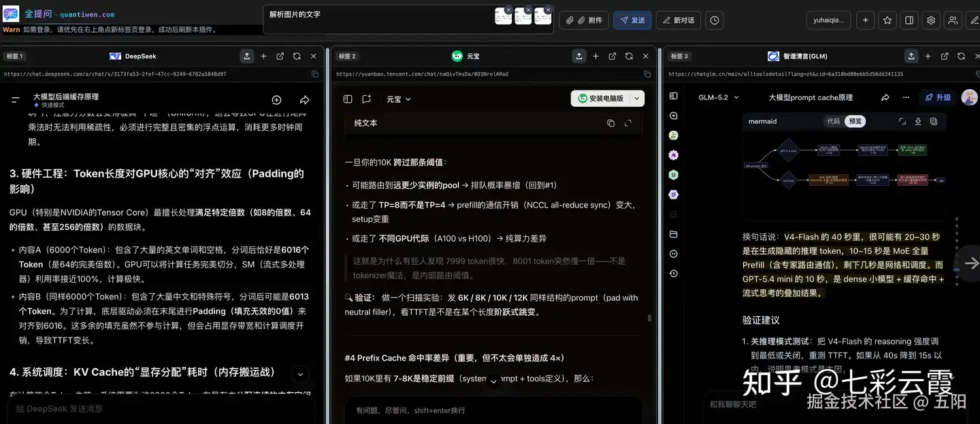Screen dimensions: 980x424
Task: Open the folder icon in GLM sidebar
Action: (x=674, y=234)
